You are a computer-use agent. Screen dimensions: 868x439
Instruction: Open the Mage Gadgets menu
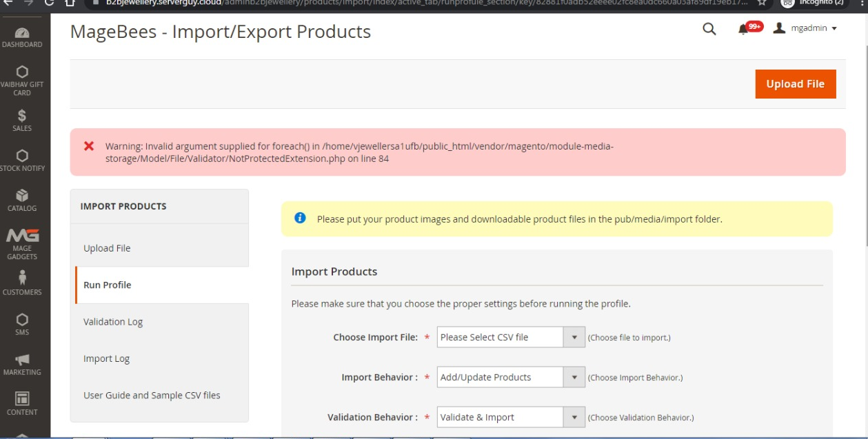(22, 244)
